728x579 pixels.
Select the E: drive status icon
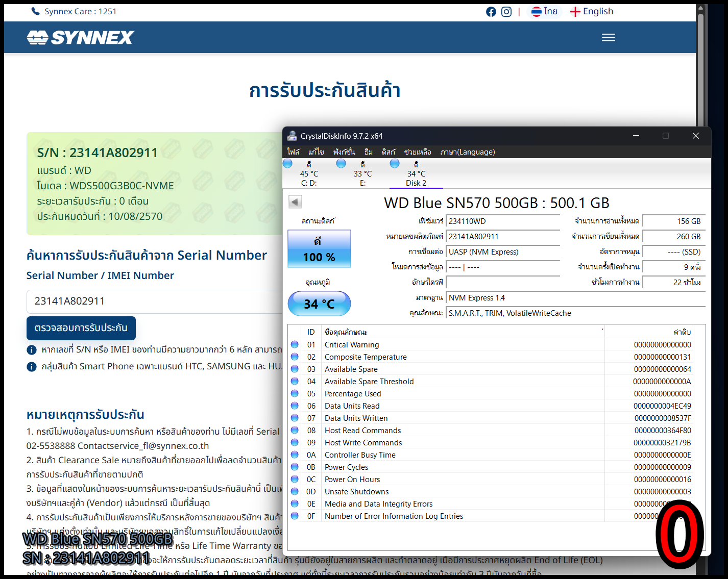(x=341, y=164)
